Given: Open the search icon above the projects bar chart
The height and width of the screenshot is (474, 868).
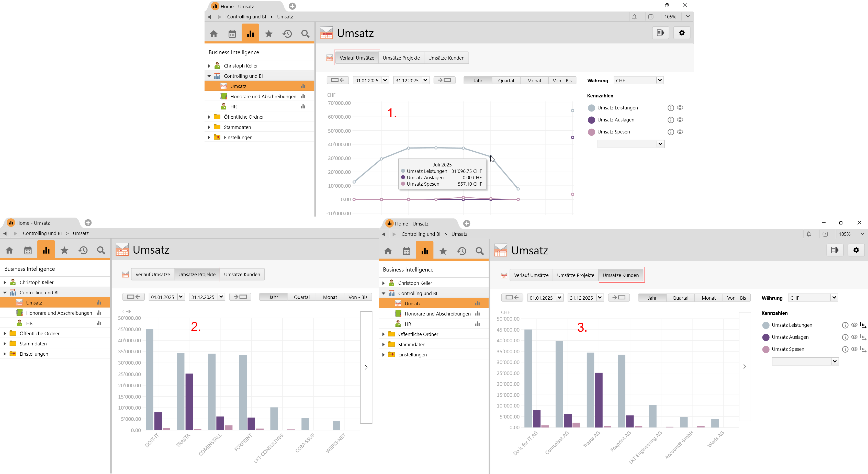Looking at the screenshot, I should (101, 250).
